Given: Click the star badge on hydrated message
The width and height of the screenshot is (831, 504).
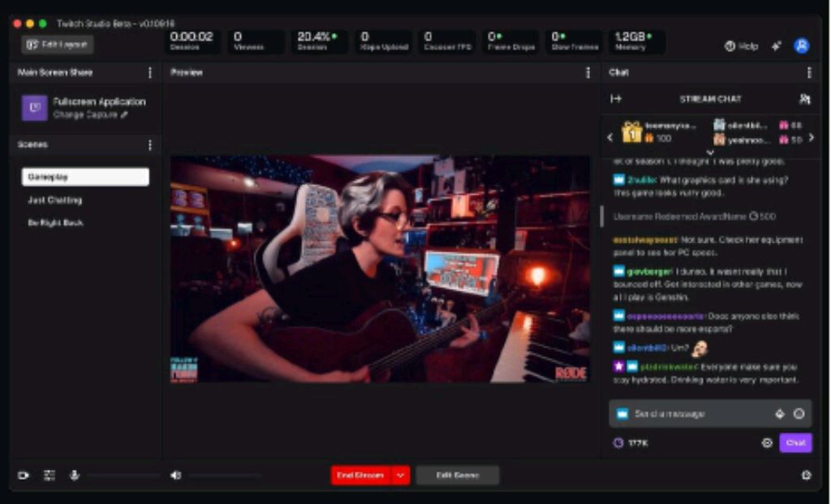Looking at the screenshot, I should point(618,366).
